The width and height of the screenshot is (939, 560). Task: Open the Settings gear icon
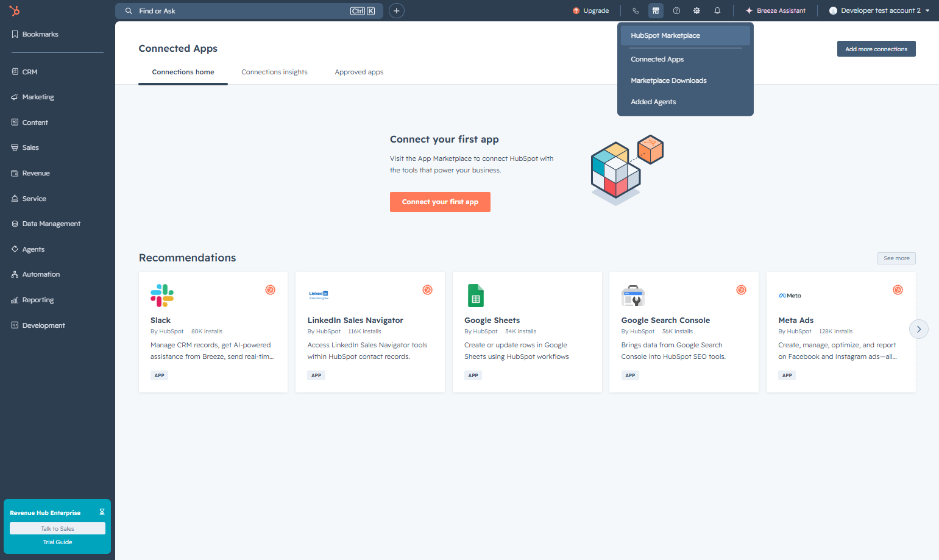696,10
